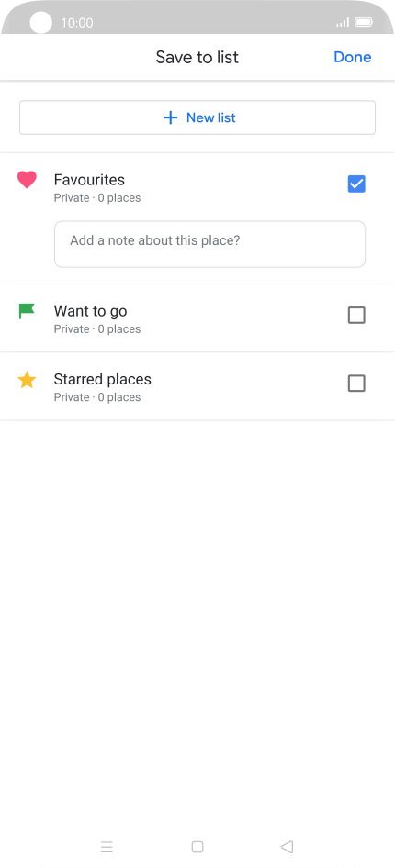Click the plus icon beside New list
The image size is (395, 868).
[x=171, y=117]
